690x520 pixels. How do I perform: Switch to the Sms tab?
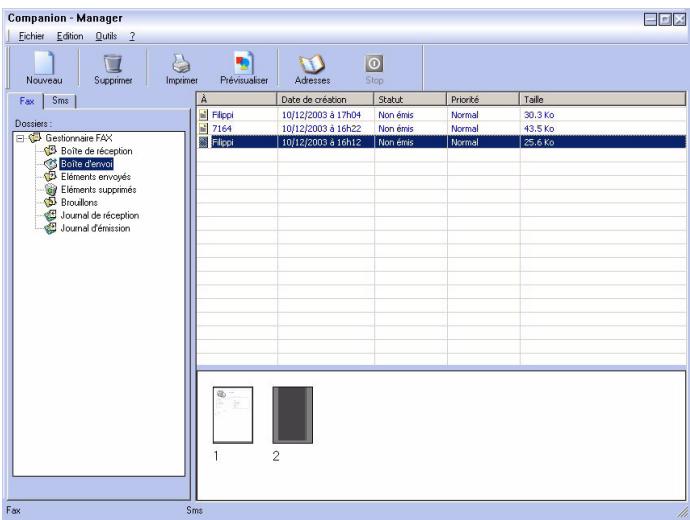tap(60, 101)
